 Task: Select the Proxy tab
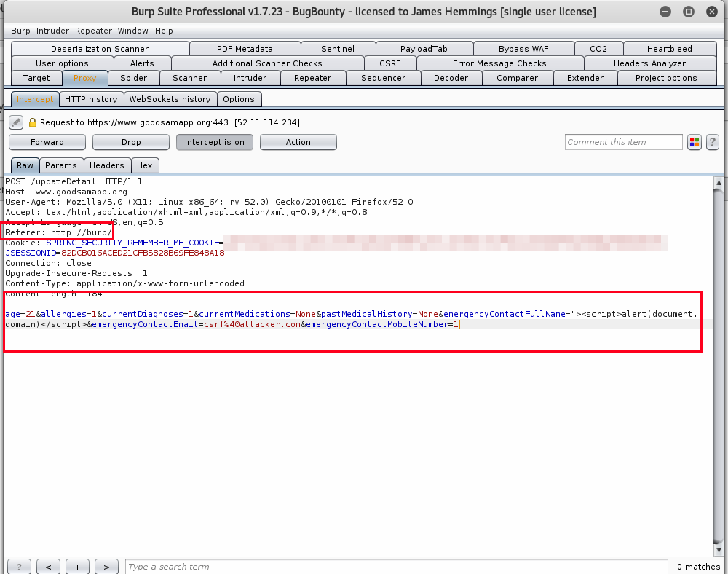tap(85, 78)
